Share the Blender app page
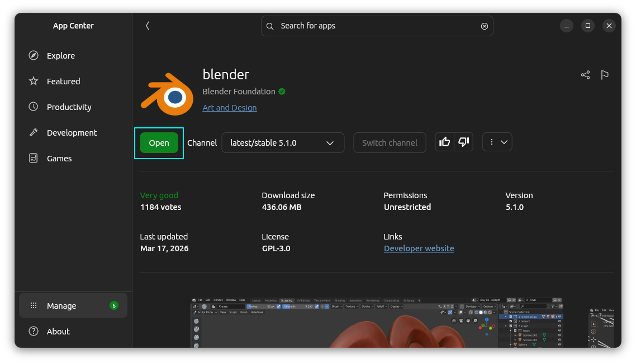Screen dimensions: 636x364 pos(585,75)
